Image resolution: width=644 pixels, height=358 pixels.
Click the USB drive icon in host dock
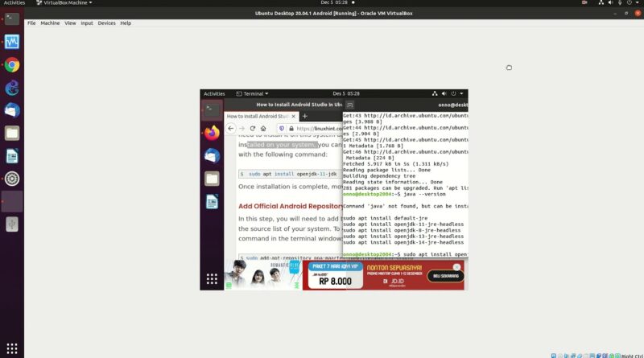click(x=12, y=224)
